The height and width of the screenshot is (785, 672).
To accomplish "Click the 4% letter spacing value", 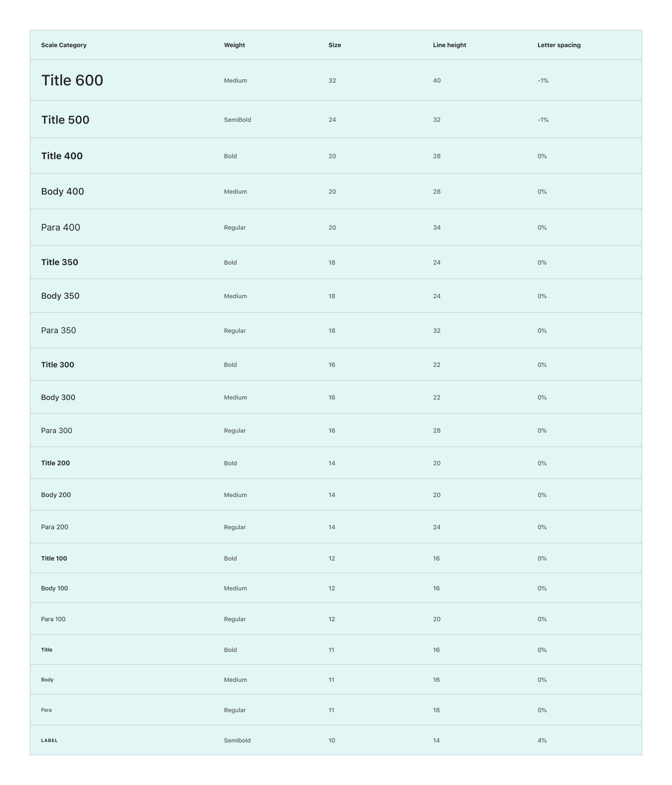I will click(x=542, y=740).
